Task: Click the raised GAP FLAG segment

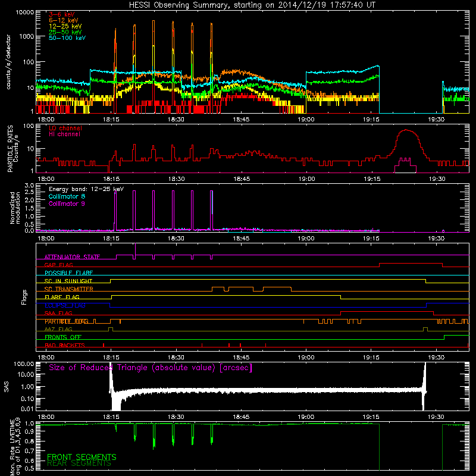Action: [411, 264]
